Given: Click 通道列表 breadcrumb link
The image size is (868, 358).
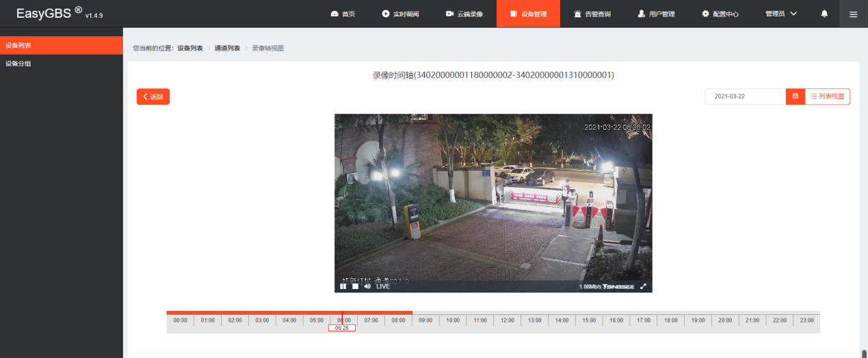Looking at the screenshot, I should [227, 48].
